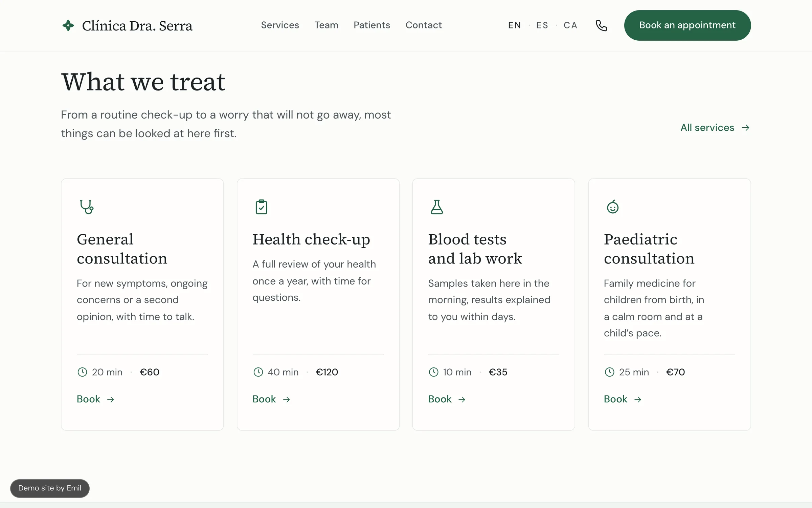
Task: Book the Blood tests and lab work
Action: [447, 399]
